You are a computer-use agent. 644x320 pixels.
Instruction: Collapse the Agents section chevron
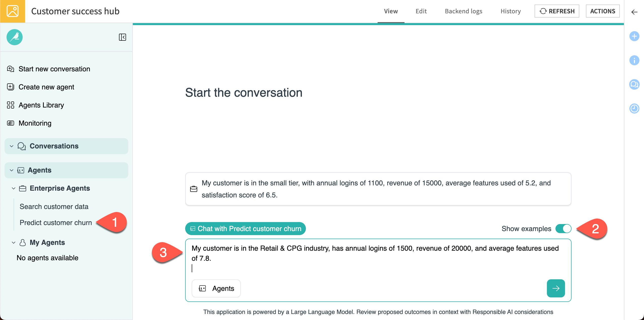[x=12, y=170]
